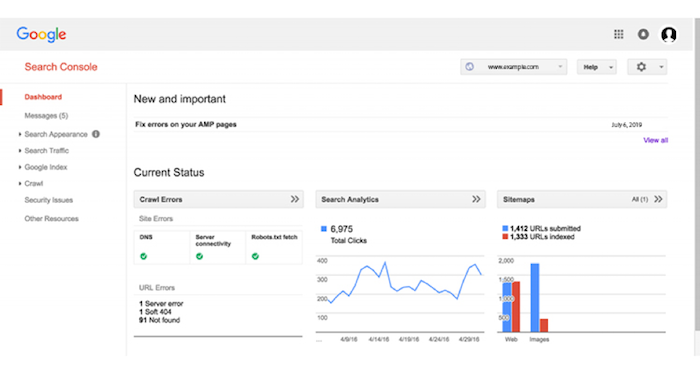Open Sitemaps double-arrow icon

(658, 199)
